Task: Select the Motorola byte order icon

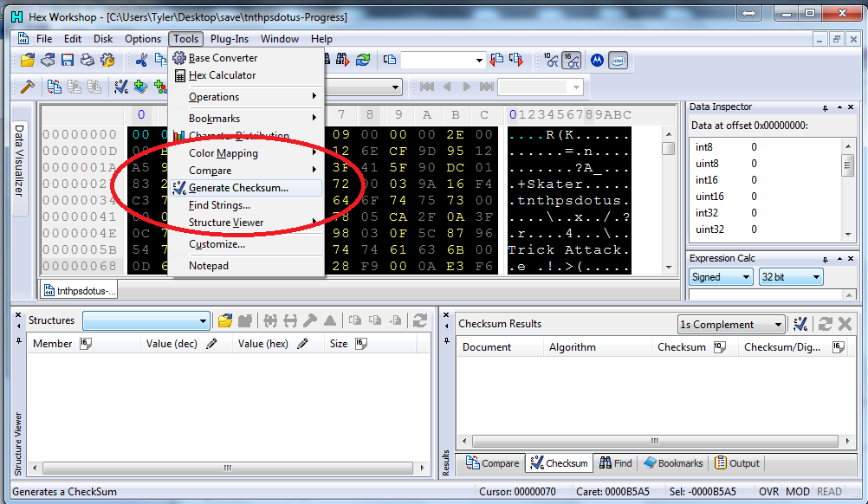Action: [596, 61]
